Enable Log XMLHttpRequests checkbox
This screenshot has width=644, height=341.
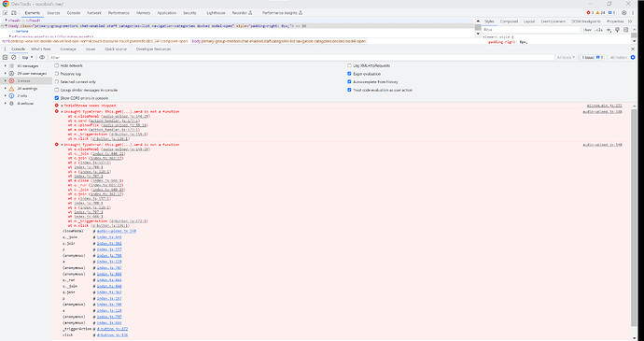349,65
